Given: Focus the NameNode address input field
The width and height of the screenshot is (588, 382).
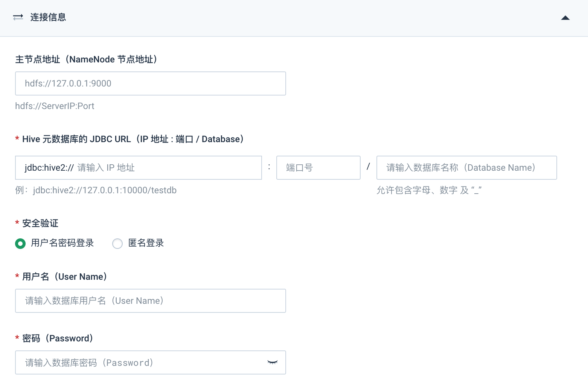Looking at the screenshot, I should pyautogui.click(x=151, y=83).
